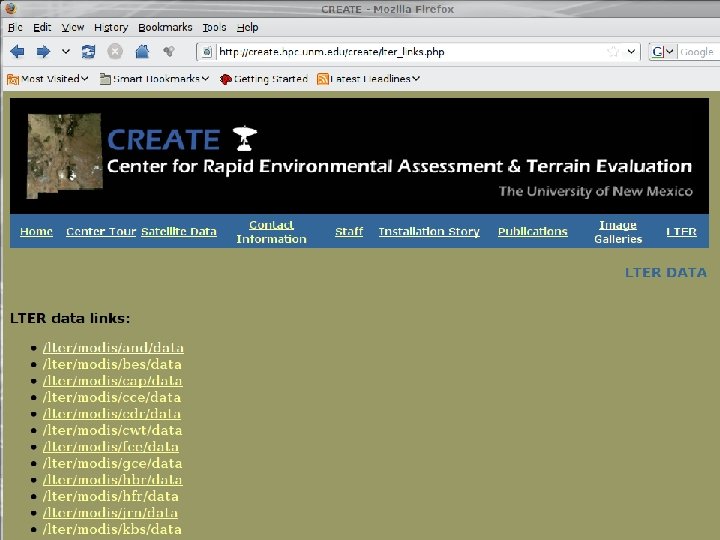Follow the /lter/modis/hbr/data link
This screenshot has width=720, height=540.
pos(112,479)
